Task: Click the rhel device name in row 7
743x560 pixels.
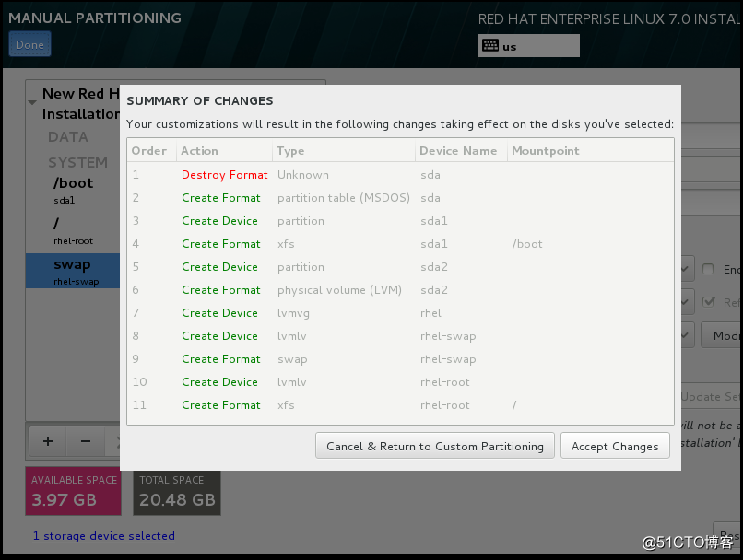Action: pos(430,313)
